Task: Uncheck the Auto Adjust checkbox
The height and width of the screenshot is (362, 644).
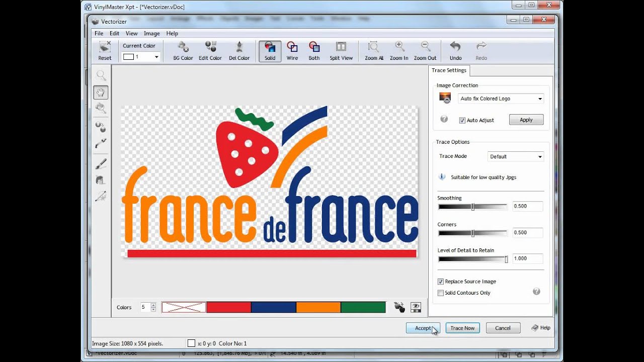Action: coord(462,120)
